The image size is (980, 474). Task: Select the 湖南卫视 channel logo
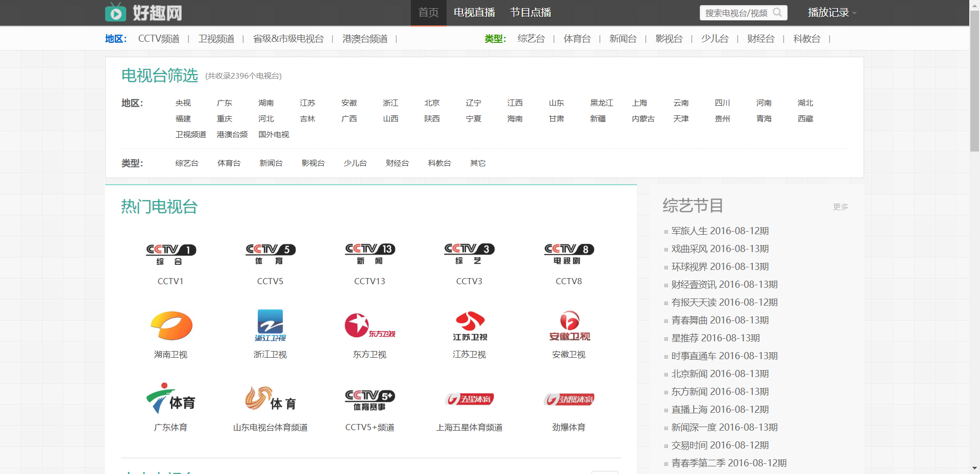[170, 326]
